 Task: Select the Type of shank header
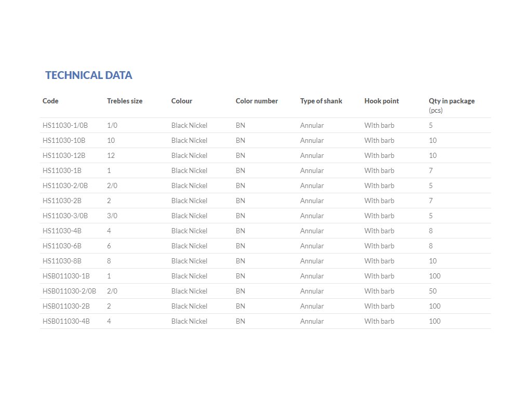click(x=321, y=101)
